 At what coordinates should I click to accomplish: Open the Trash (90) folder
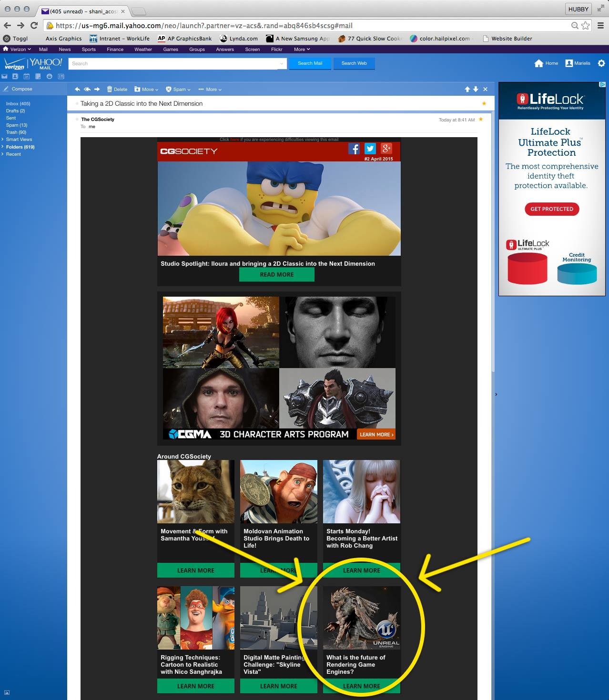coord(16,132)
